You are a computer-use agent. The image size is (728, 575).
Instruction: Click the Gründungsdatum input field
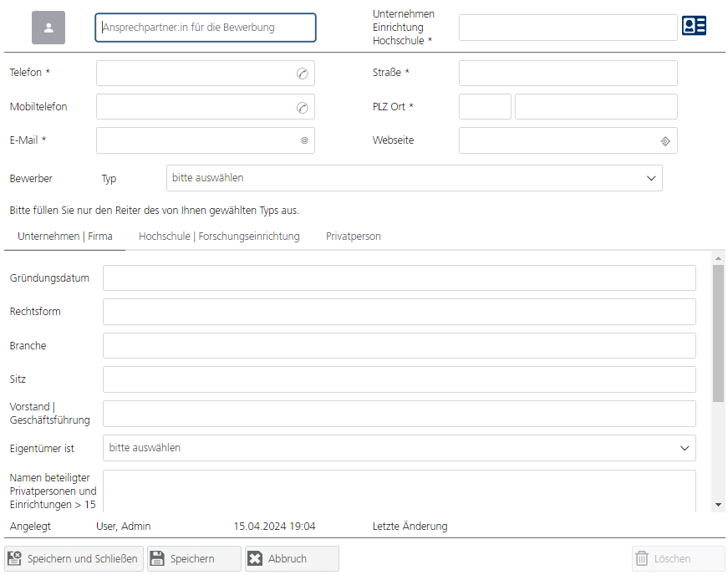tap(400, 278)
